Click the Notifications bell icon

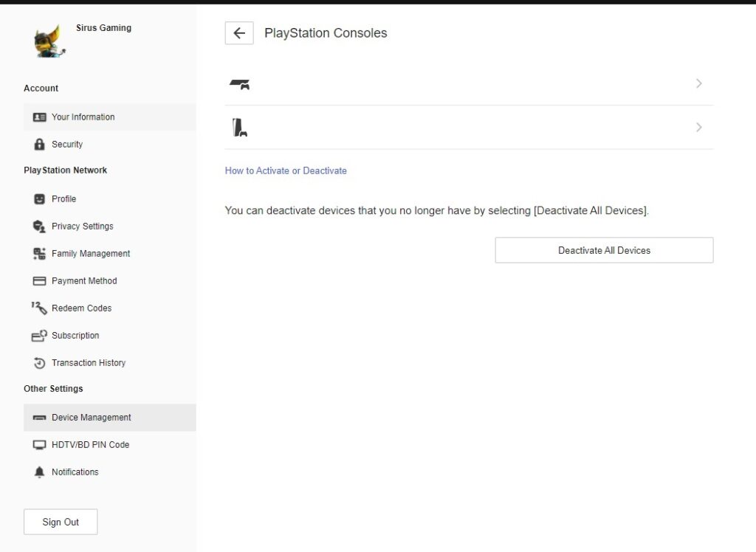(x=40, y=472)
